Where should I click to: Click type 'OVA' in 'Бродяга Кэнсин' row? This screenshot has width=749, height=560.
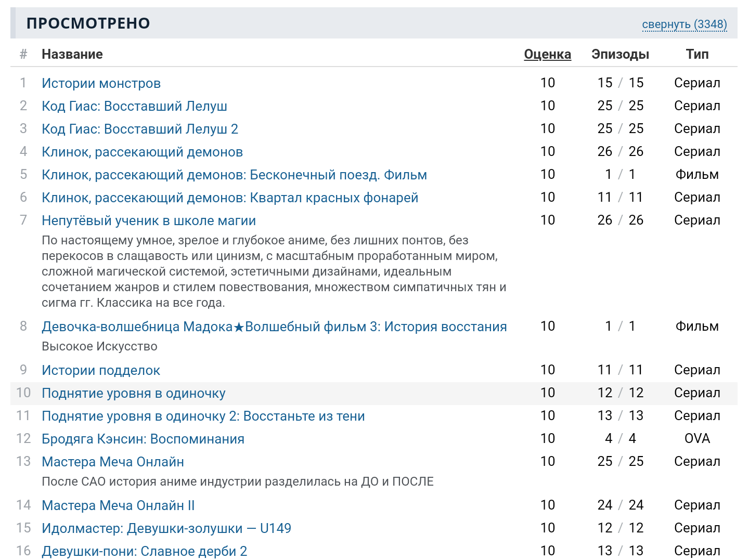697,438
